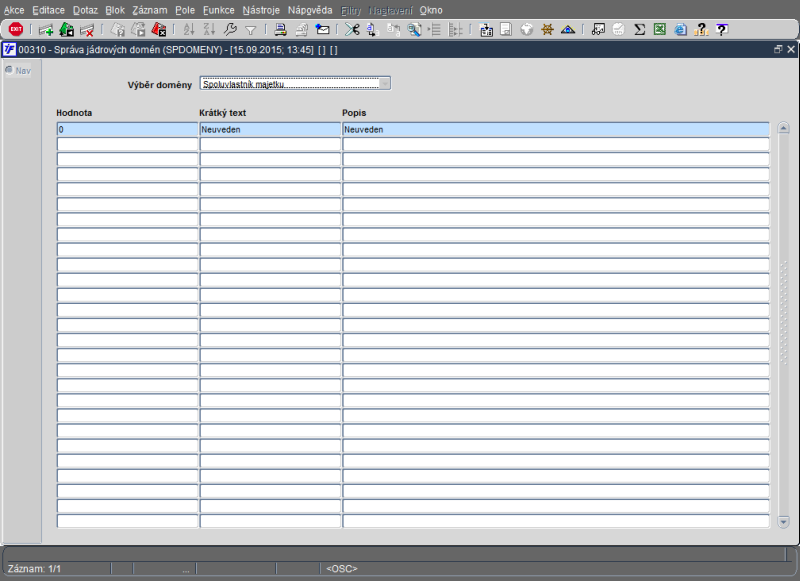Screen dimensions: 800x581
Task: Click the 'Popis' column header
Action: tap(354, 113)
